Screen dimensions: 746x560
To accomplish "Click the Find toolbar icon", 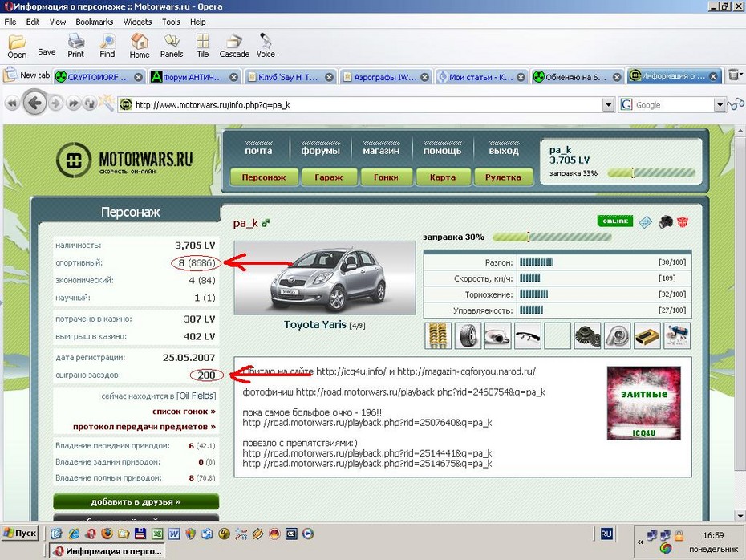I will 107,47.
